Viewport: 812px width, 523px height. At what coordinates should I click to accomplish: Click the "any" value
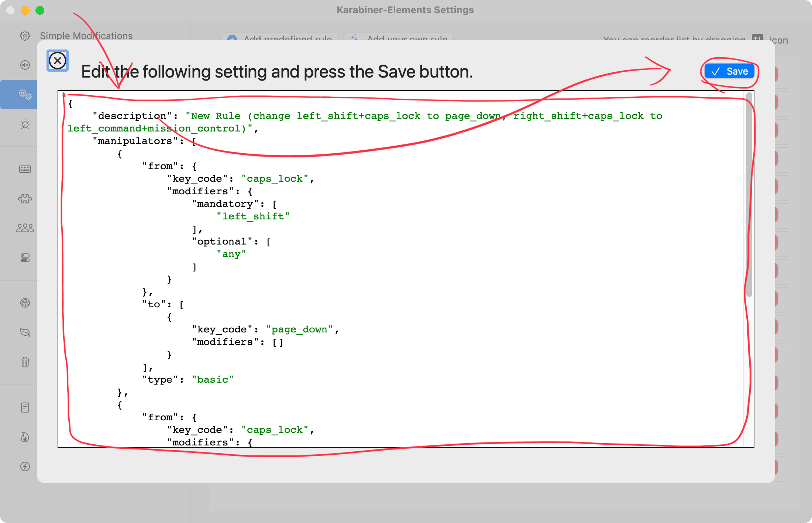coord(231,254)
